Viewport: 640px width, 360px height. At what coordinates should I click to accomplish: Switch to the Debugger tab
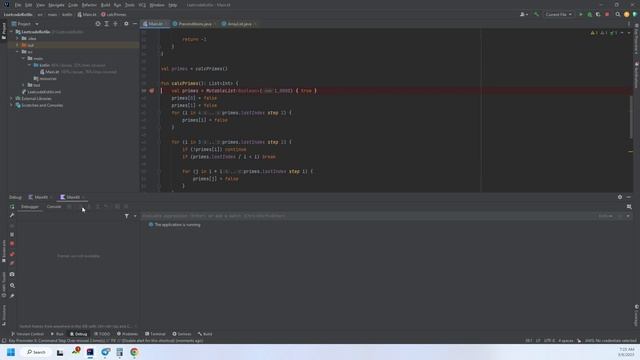(x=30, y=207)
